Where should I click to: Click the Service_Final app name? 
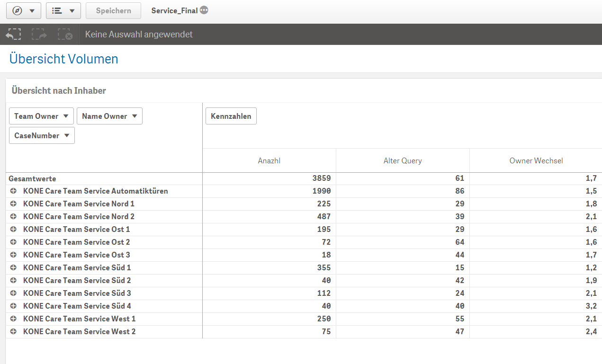(x=174, y=10)
